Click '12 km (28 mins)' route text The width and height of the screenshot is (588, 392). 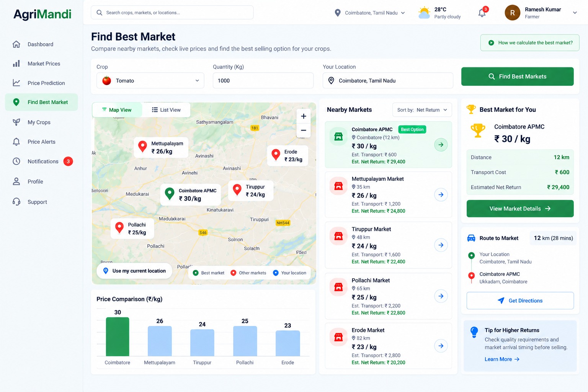click(553, 238)
